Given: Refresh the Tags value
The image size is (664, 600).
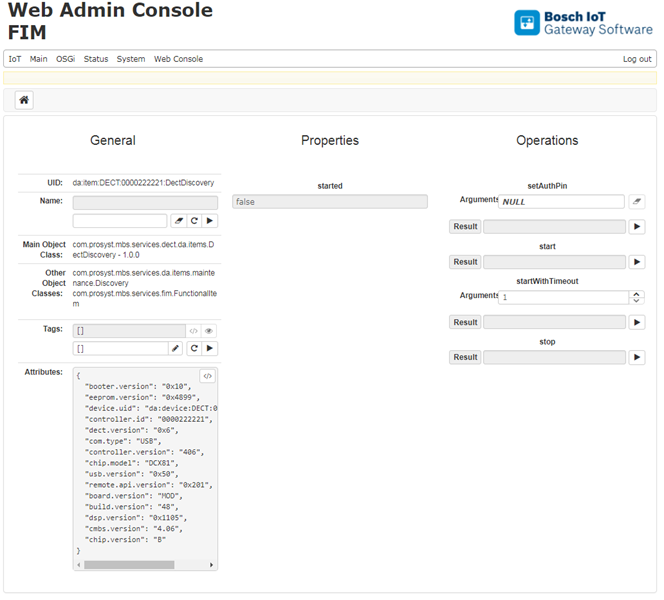Looking at the screenshot, I should point(194,348).
